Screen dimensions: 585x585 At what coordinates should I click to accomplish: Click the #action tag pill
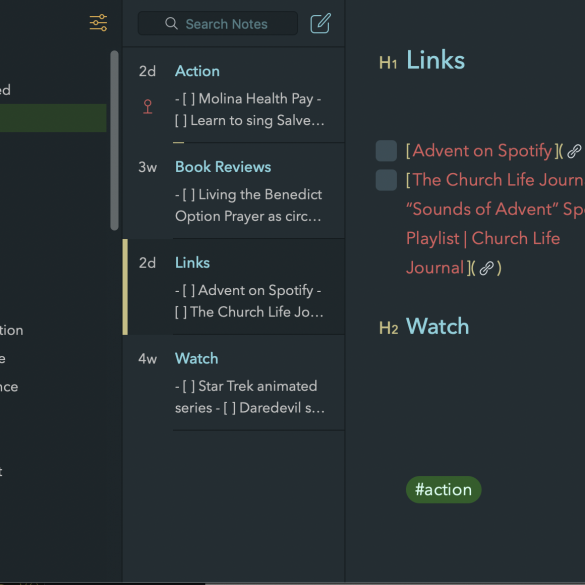(x=444, y=489)
